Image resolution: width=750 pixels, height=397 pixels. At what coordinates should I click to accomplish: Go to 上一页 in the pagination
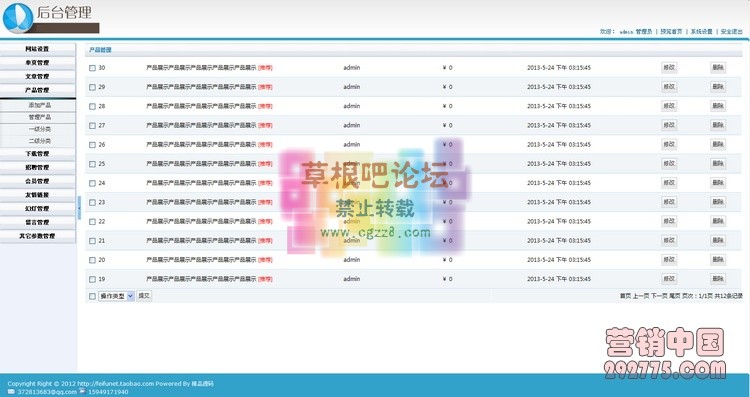[641, 296]
